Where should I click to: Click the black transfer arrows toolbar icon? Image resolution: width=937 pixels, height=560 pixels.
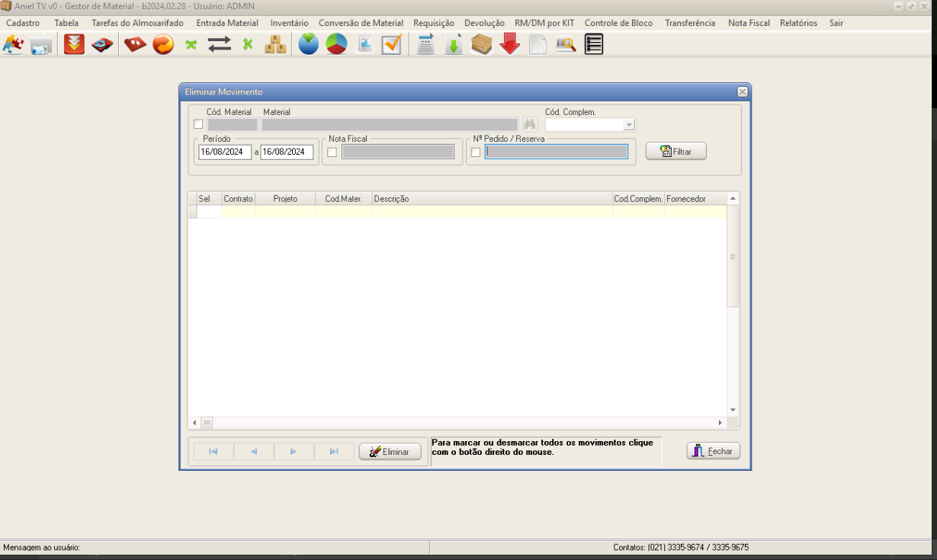pyautogui.click(x=220, y=45)
